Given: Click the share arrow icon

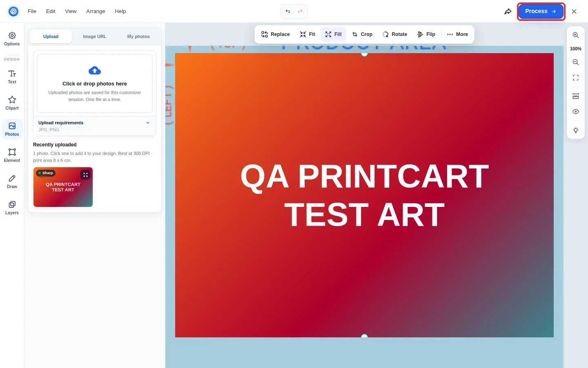Looking at the screenshot, I should [508, 11].
